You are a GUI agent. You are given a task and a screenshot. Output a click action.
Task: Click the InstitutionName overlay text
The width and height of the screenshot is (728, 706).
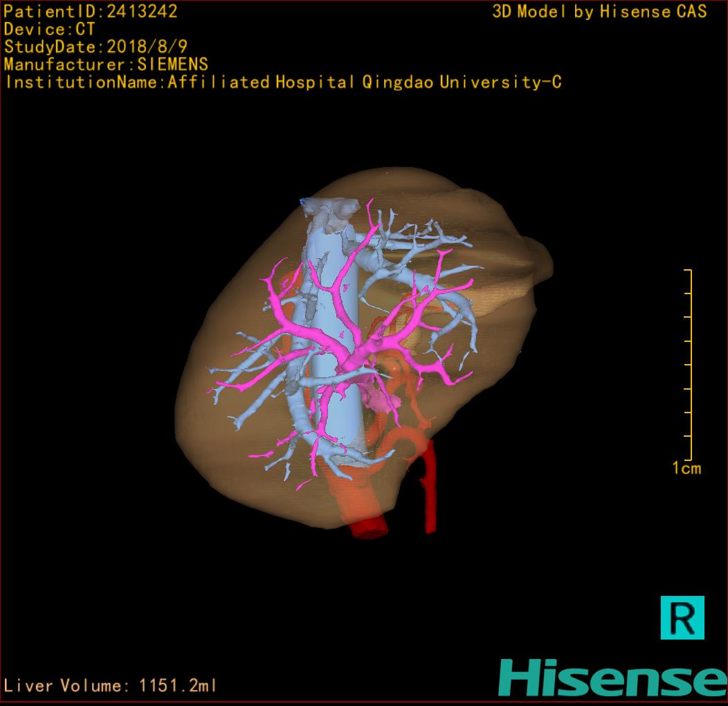click(283, 82)
